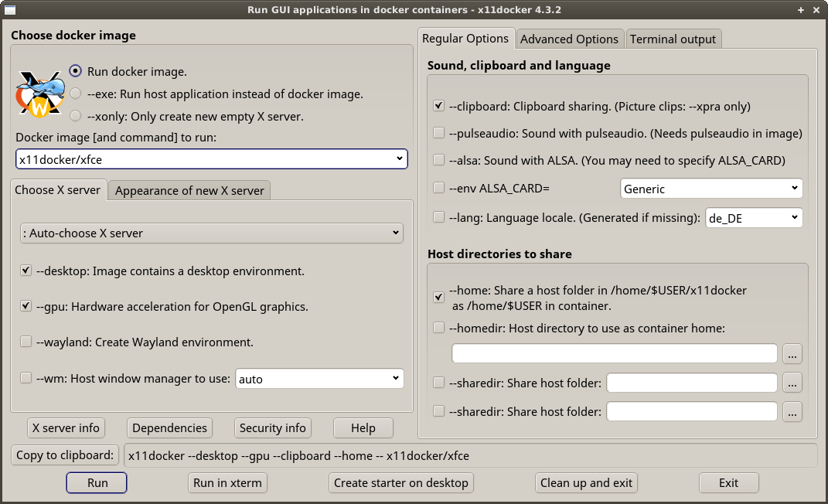
Task: Browse for second --sharedir folder
Action: [792, 412]
